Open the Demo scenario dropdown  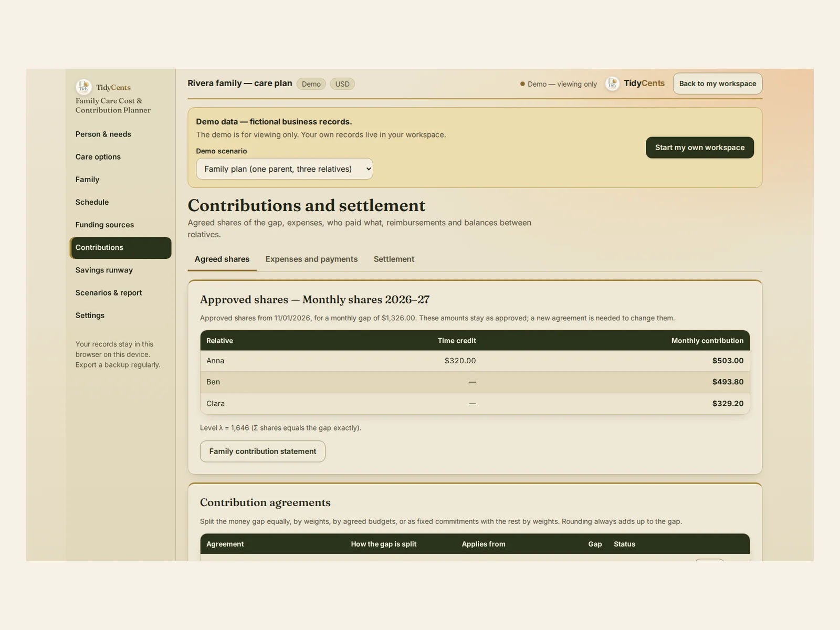tap(285, 169)
